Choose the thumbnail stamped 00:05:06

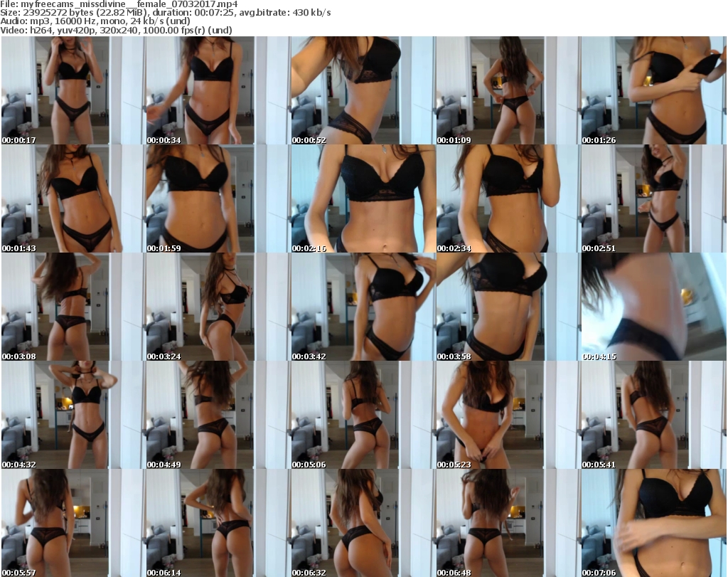point(363,415)
